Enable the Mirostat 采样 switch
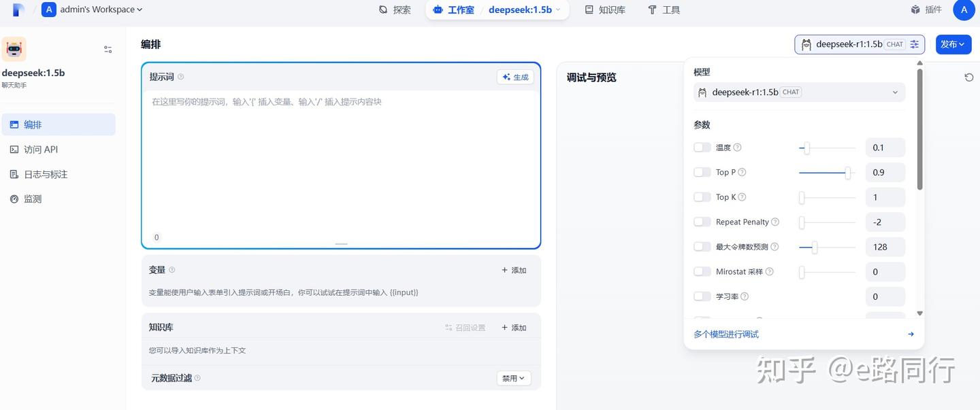The image size is (980, 410). [x=702, y=271]
